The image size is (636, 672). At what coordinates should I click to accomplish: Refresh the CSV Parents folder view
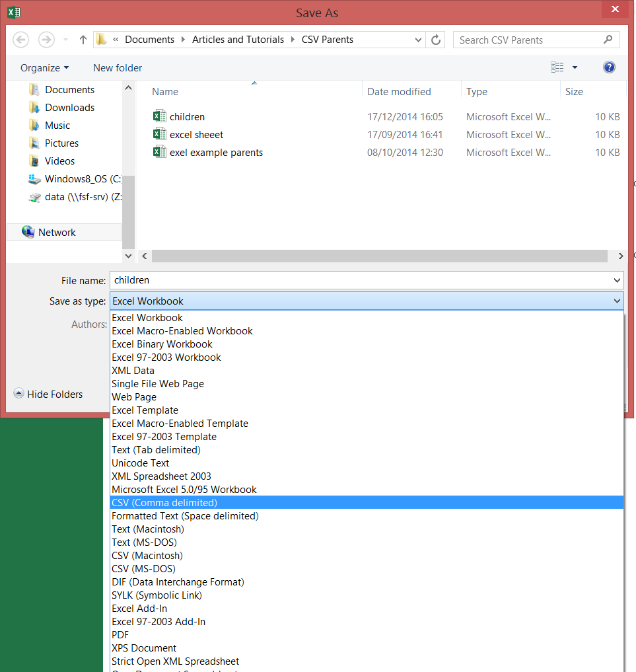436,40
